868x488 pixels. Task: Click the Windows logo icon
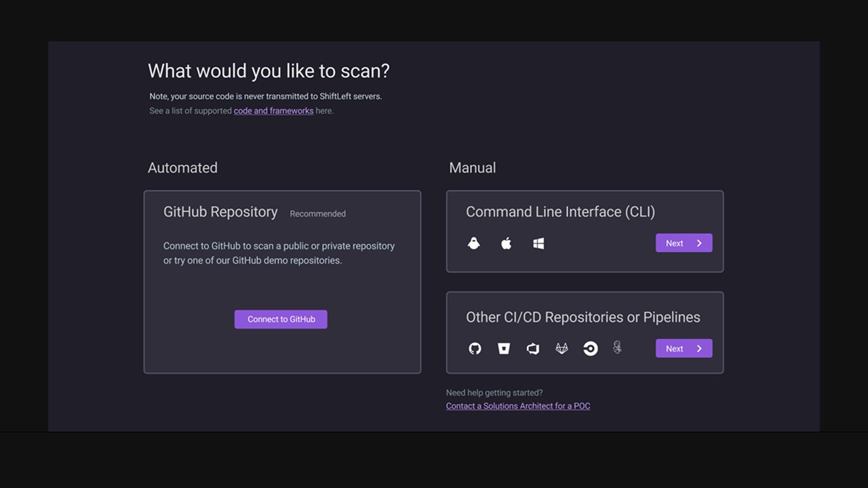(x=538, y=243)
